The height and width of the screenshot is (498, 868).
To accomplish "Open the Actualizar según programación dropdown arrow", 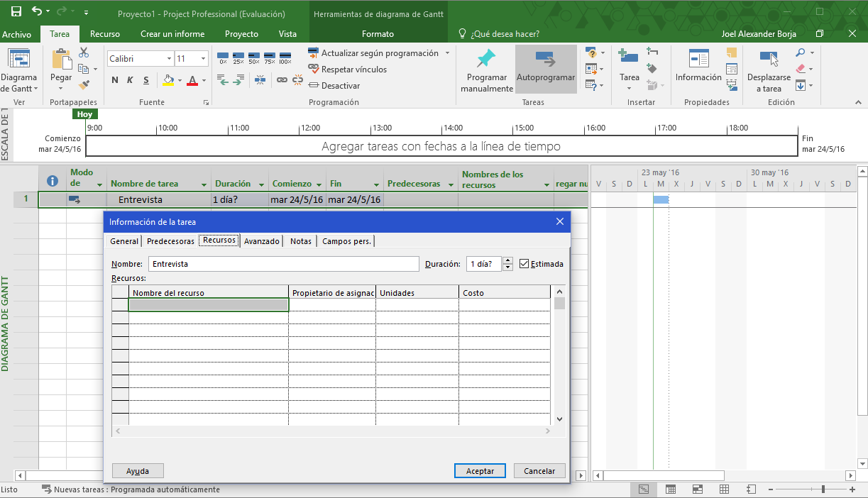I will (447, 53).
